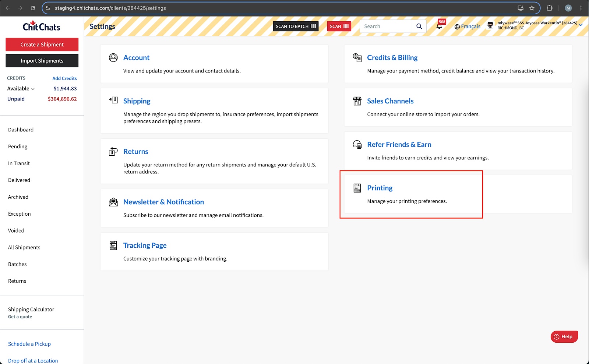589x364 pixels.
Task: Click Schedule a Pickup link
Action: (29, 344)
